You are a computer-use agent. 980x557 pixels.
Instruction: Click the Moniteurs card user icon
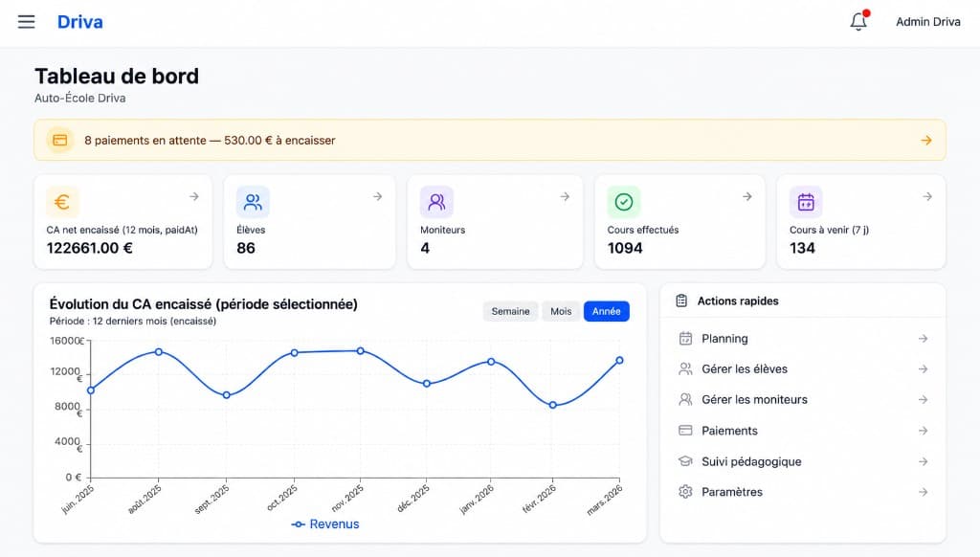pos(436,202)
